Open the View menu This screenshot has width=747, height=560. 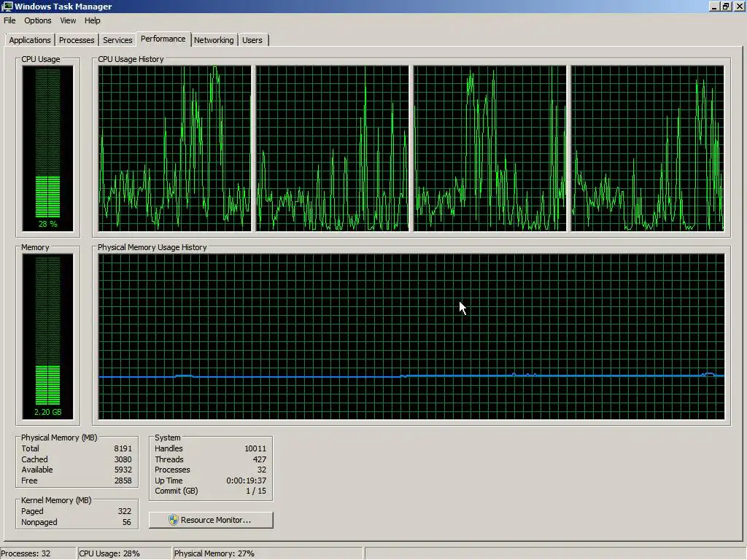[x=68, y=20]
